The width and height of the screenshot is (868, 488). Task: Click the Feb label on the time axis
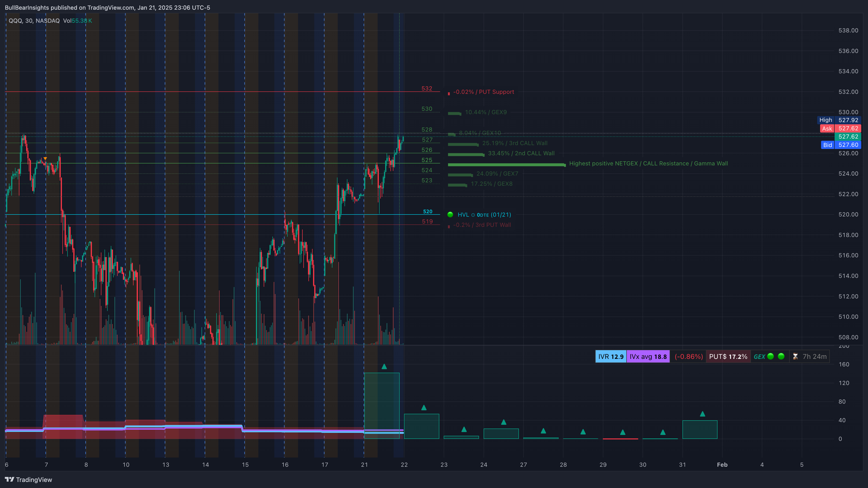(722, 465)
